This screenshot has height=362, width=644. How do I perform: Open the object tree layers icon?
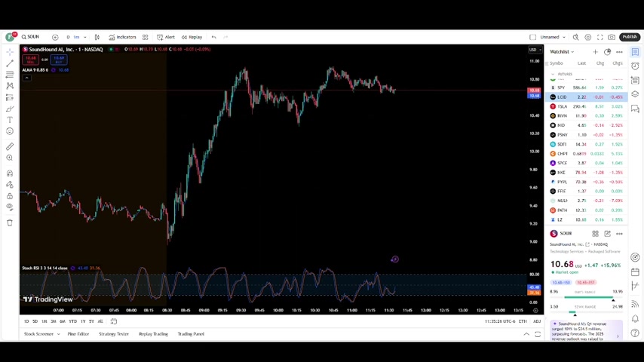pyautogui.click(x=635, y=94)
